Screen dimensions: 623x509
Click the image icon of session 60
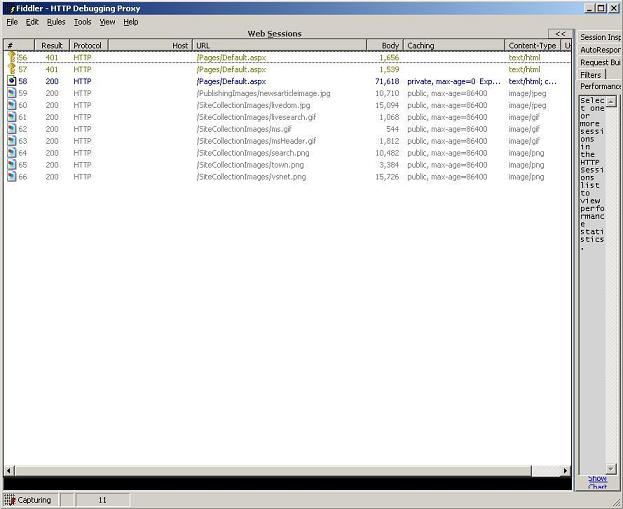click(12, 105)
